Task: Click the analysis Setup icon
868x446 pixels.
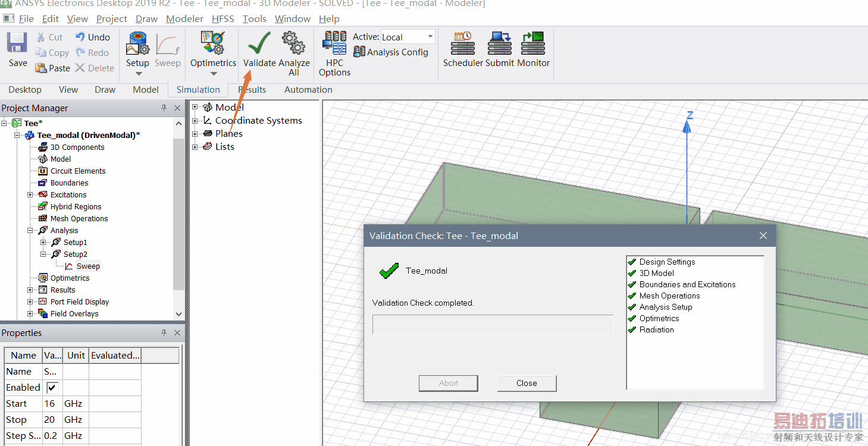Action: pos(137,43)
